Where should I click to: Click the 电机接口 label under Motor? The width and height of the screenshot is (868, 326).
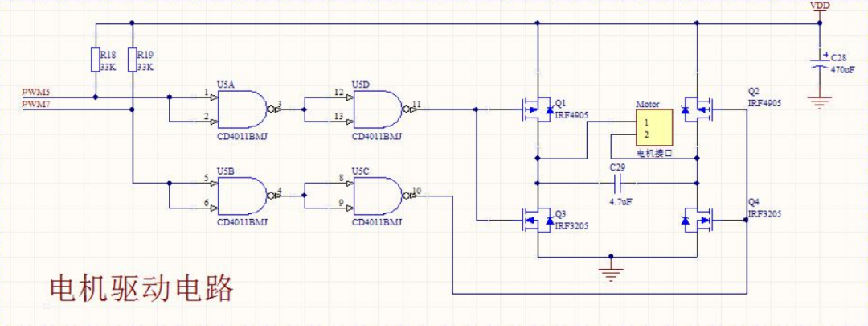point(653,152)
